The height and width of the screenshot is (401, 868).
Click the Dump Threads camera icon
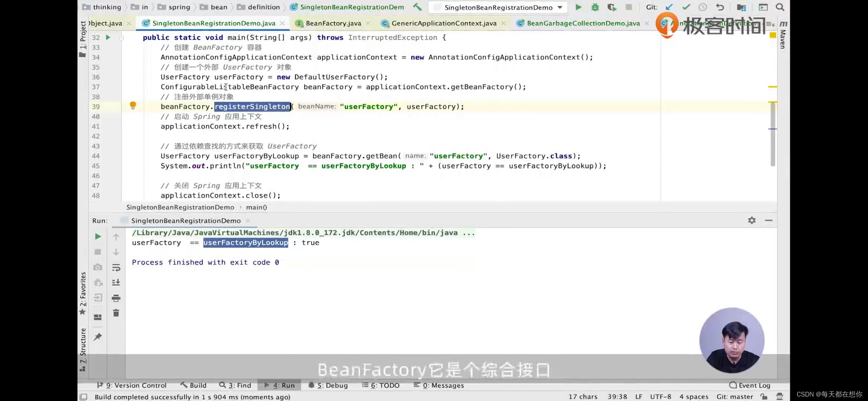[x=98, y=267]
